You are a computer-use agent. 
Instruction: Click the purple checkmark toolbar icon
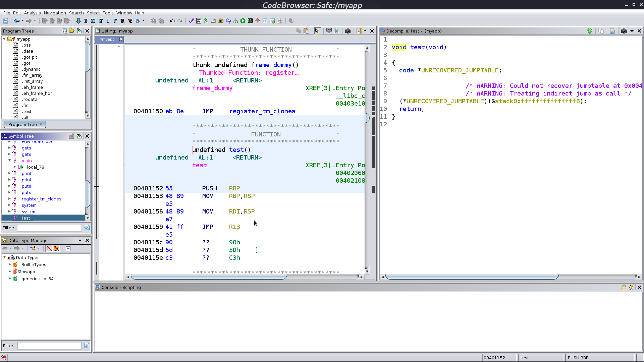tap(191, 21)
